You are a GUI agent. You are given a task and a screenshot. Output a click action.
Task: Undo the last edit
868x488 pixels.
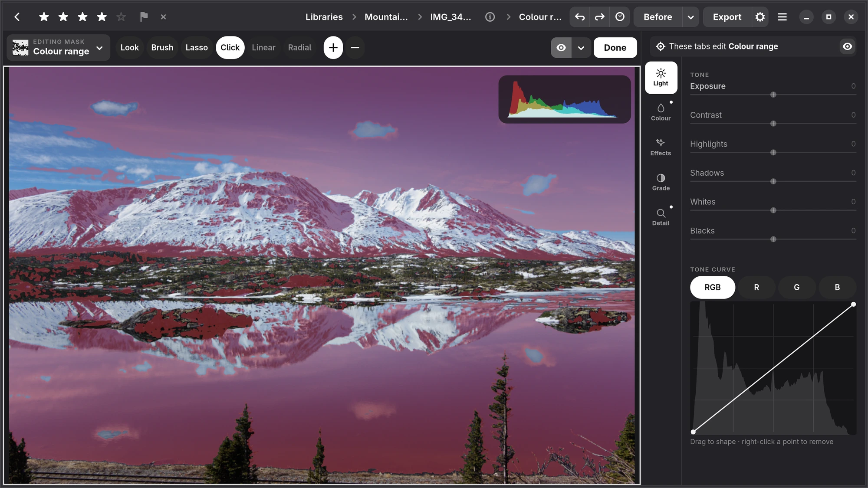click(580, 17)
